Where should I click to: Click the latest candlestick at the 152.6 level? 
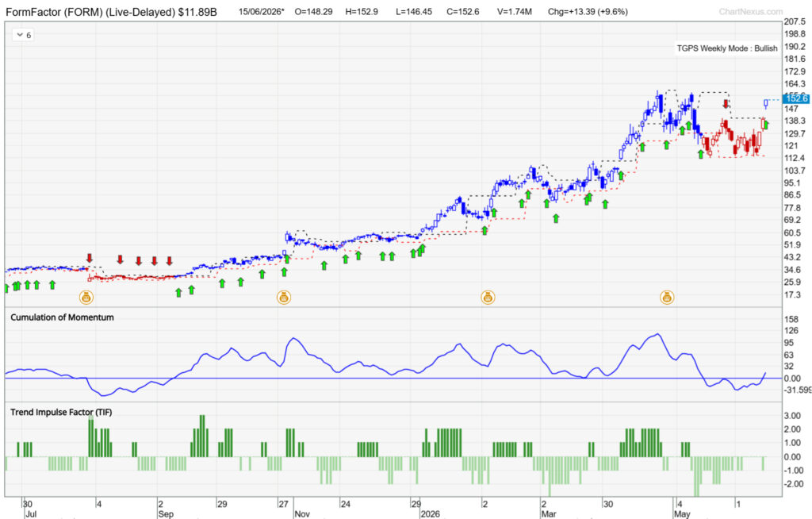(766, 103)
